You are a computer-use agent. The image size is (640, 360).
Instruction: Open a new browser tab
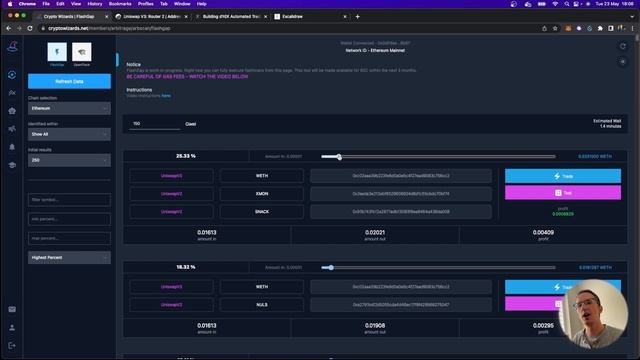click(x=358, y=16)
